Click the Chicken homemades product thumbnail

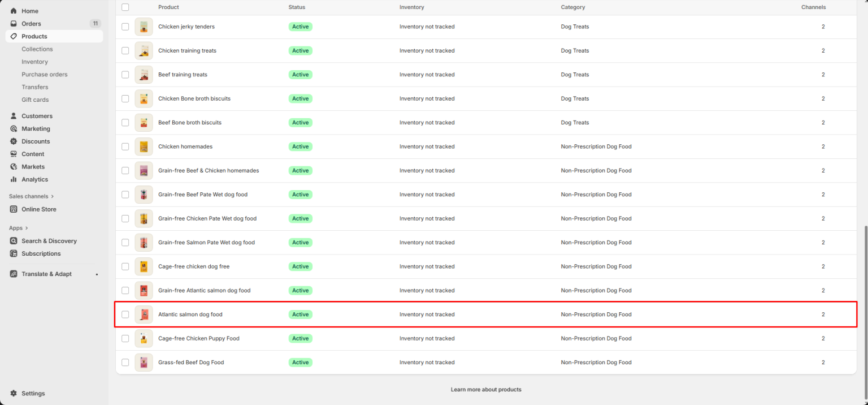pos(144,146)
